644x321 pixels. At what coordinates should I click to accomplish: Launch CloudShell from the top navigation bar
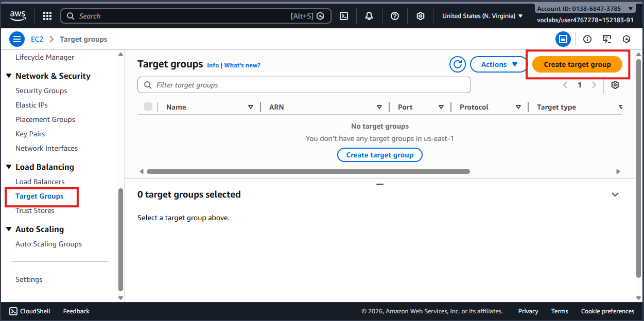[x=344, y=16]
